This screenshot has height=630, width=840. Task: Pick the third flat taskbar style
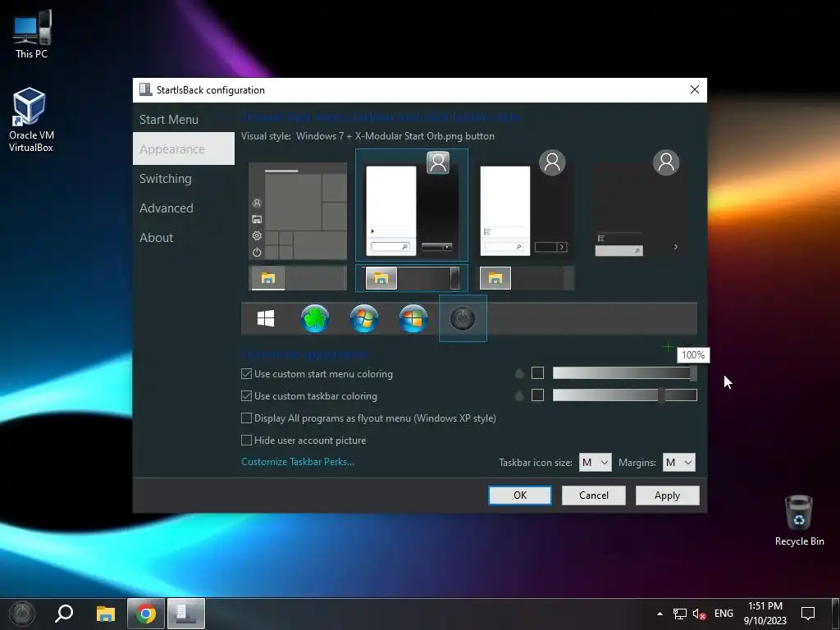tap(526, 278)
